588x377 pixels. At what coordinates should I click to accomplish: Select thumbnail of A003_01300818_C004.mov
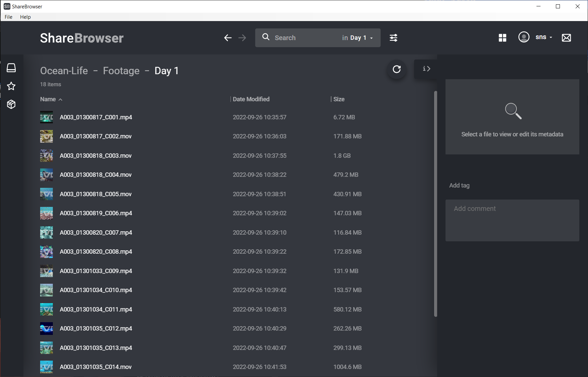pos(46,175)
